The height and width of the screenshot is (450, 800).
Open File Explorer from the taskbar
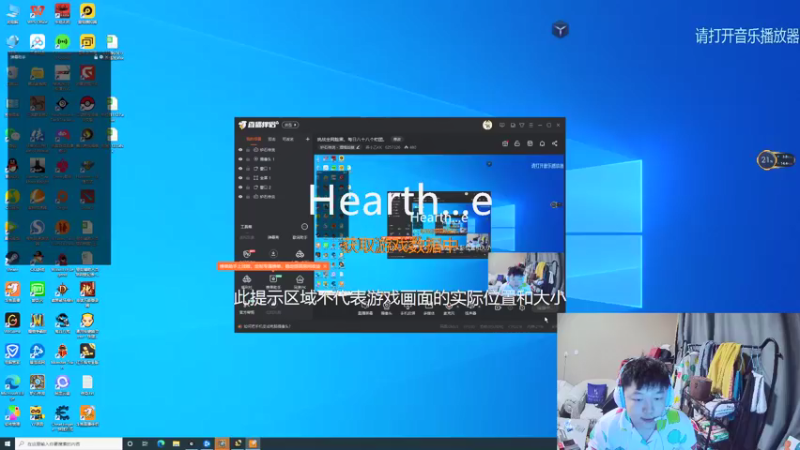(x=176, y=444)
